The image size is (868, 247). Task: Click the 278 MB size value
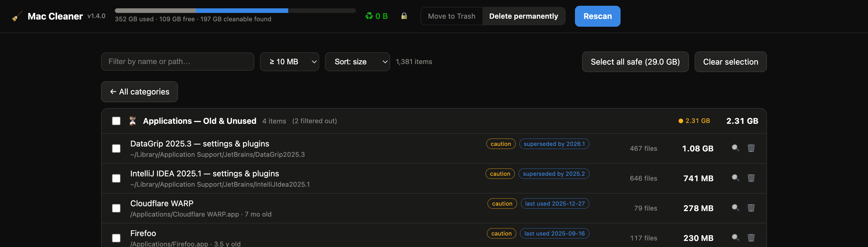pos(698,208)
